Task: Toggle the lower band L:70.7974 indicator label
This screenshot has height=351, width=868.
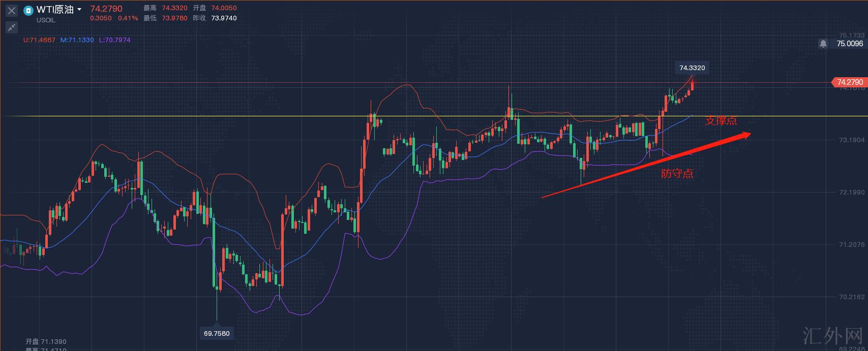Action: 114,40
